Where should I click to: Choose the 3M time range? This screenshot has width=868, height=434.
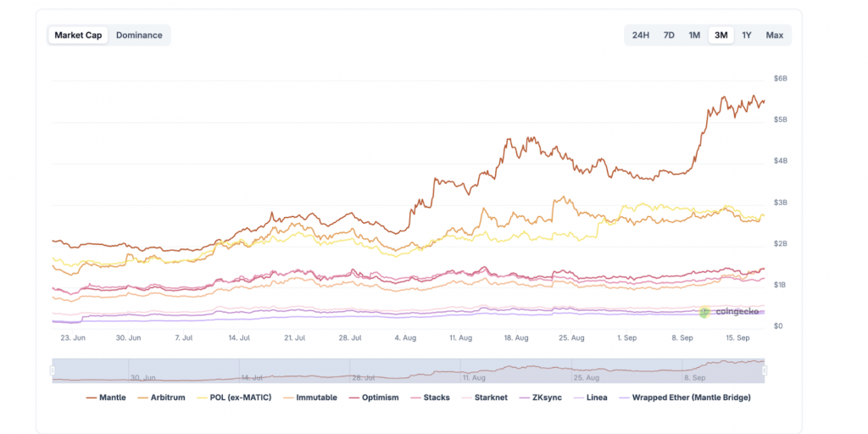click(721, 35)
